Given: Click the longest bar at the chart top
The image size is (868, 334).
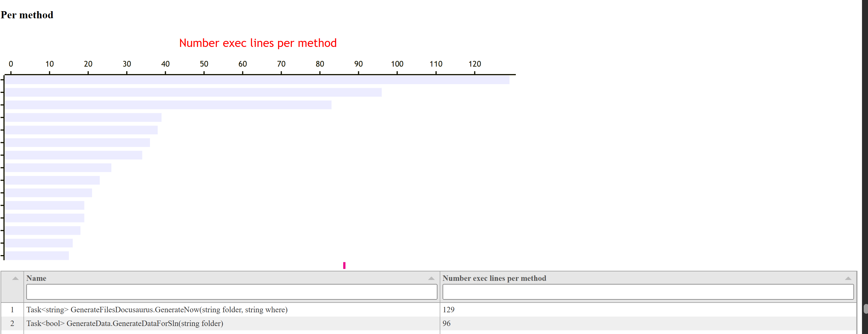Looking at the screenshot, I should point(257,80).
